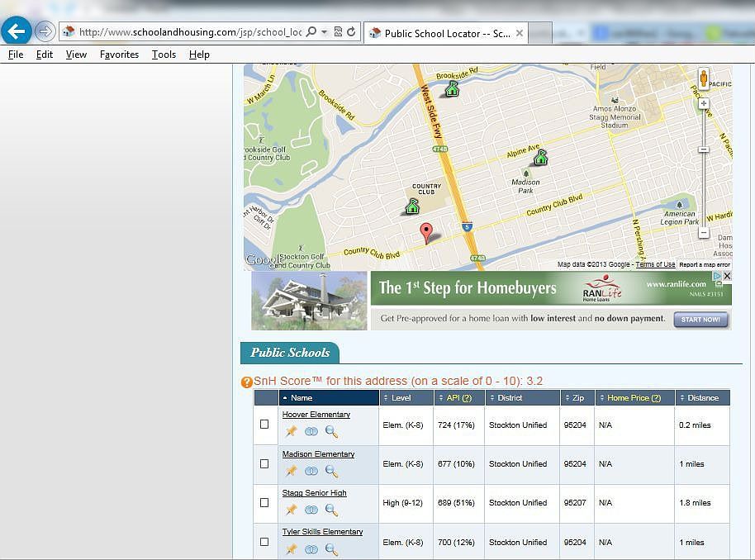Click the browser Back arrow button
This screenshot has height=560, width=755.
click(17, 31)
